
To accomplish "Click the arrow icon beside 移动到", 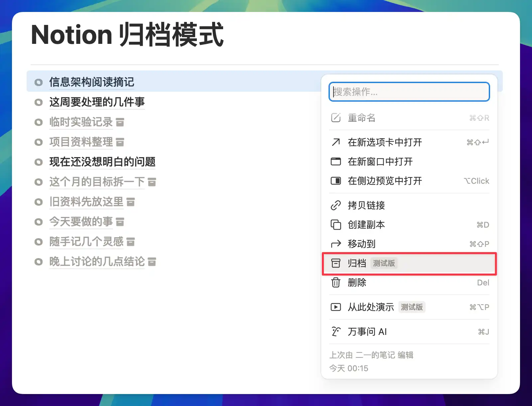I will click(336, 244).
